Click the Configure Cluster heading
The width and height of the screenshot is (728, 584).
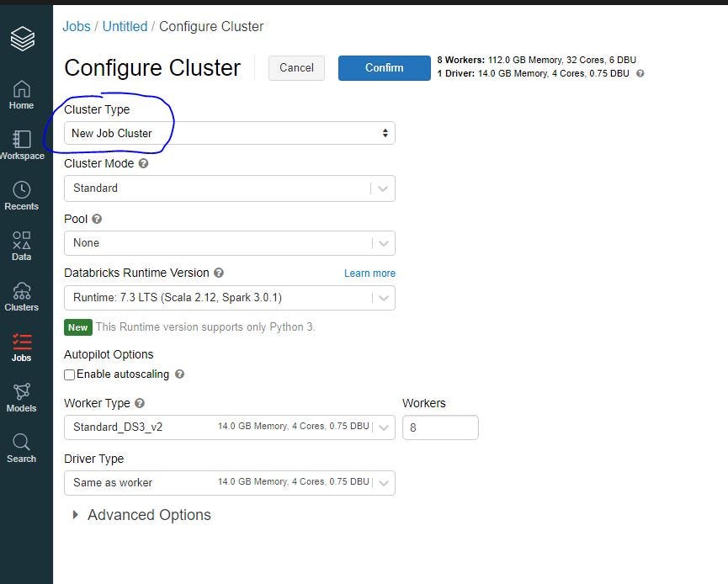pos(152,68)
